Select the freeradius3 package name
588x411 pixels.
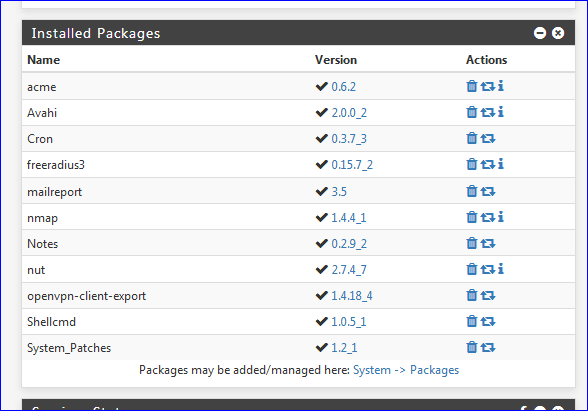point(56,165)
